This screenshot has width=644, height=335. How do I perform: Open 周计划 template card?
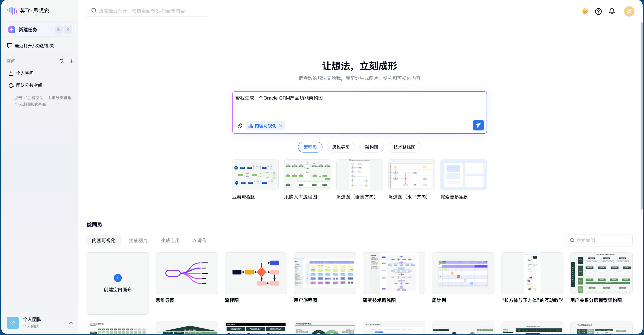463,273
